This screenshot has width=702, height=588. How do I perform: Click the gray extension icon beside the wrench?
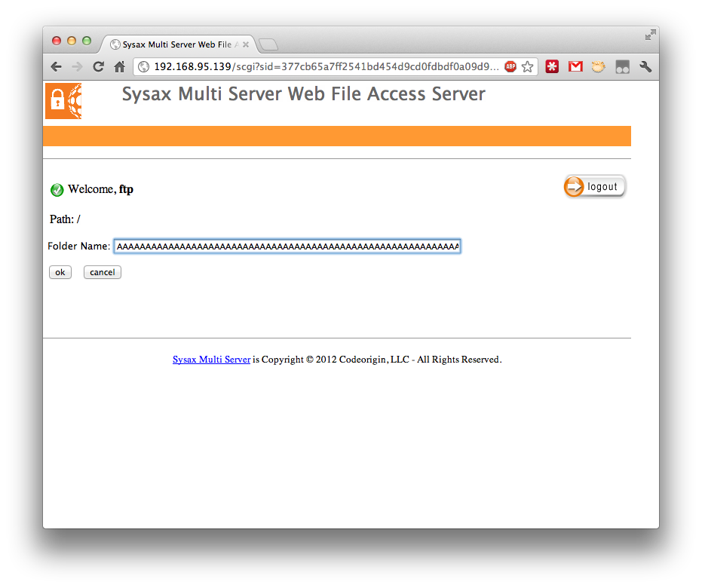pos(622,67)
